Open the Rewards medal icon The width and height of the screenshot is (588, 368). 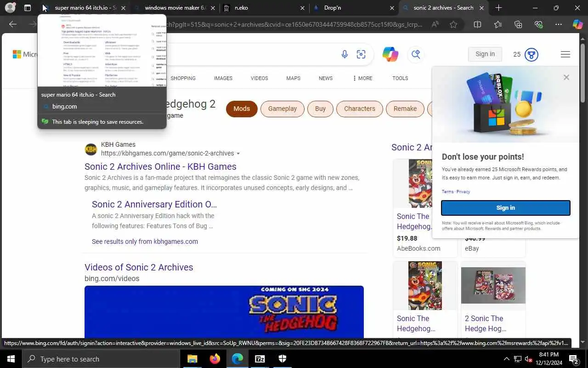531,54
